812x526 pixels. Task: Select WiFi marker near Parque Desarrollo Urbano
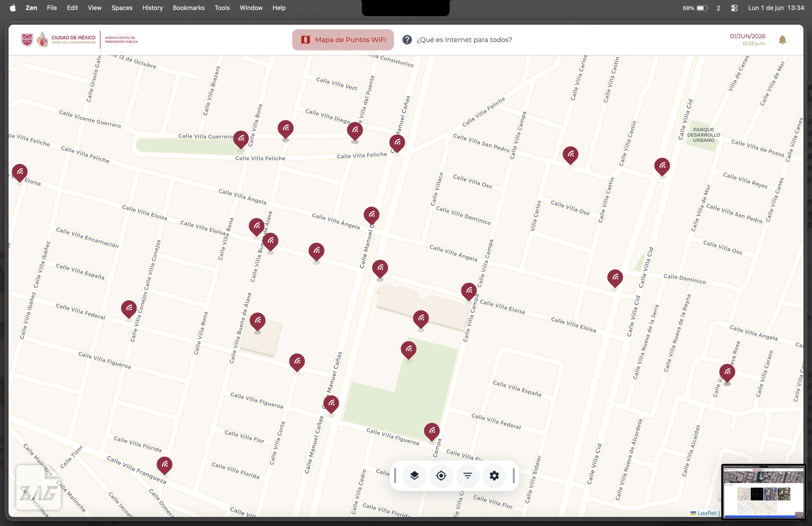[x=662, y=167]
